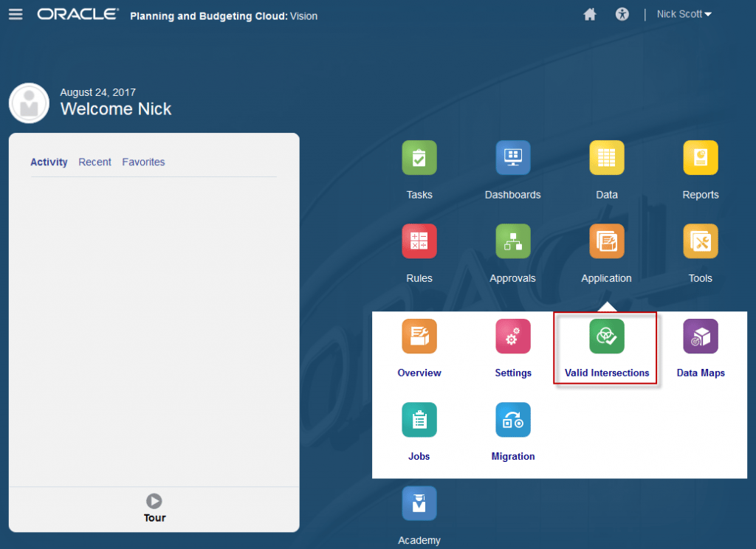The height and width of the screenshot is (549, 756).
Task: Click 'Planning and Budgeting Cloud: Vision' title
Action: (x=224, y=16)
